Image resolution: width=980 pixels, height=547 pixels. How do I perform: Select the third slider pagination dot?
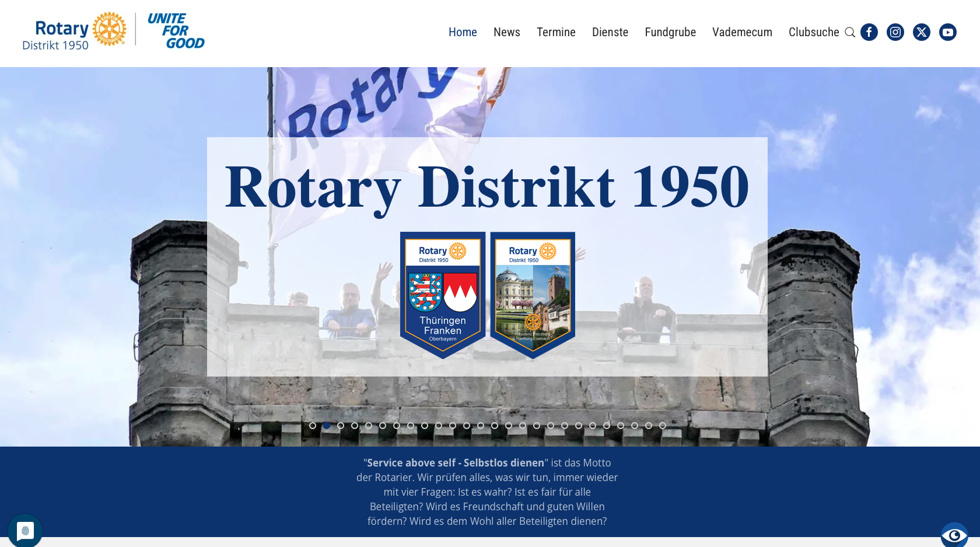(x=341, y=426)
